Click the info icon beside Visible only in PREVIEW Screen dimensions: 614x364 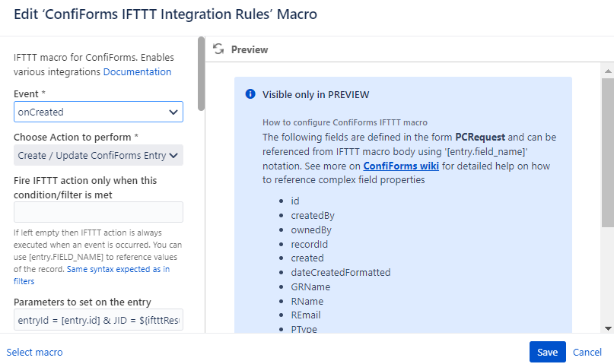click(x=250, y=94)
